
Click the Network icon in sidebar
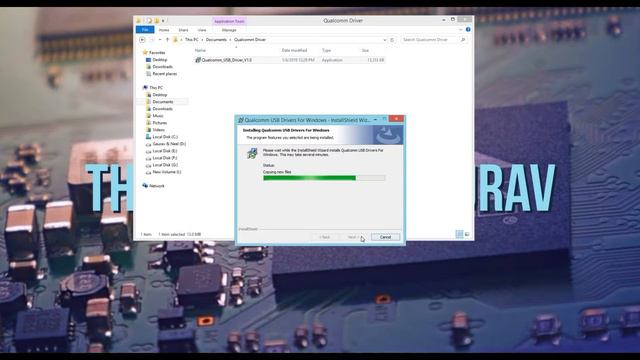point(145,186)
